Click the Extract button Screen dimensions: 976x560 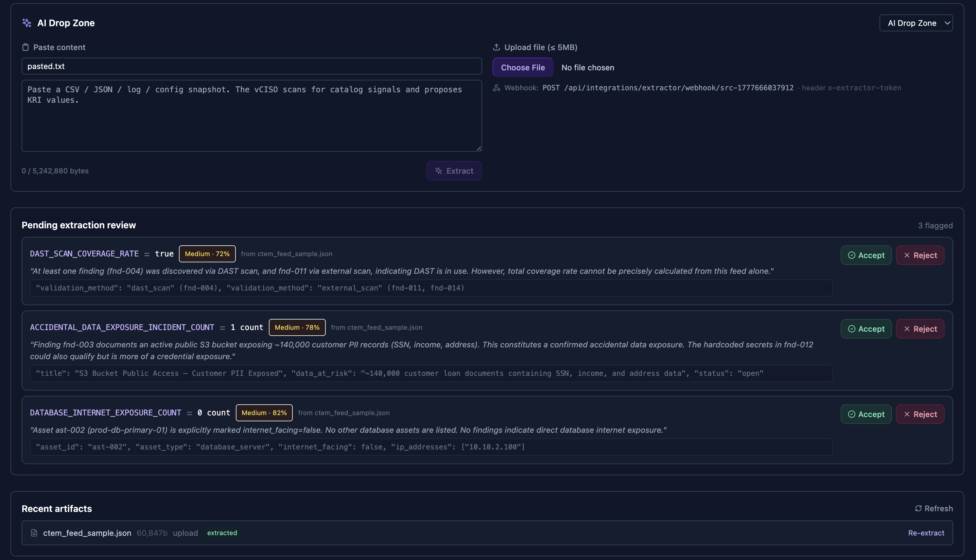point(454,171)
